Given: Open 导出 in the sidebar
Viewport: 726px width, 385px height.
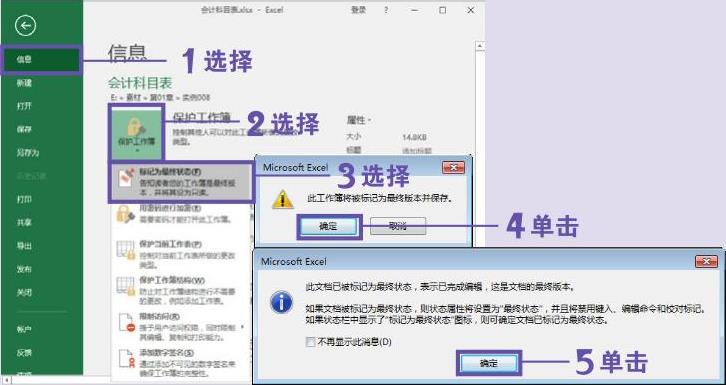Looking at the screenshot, I should coord(24,246).
